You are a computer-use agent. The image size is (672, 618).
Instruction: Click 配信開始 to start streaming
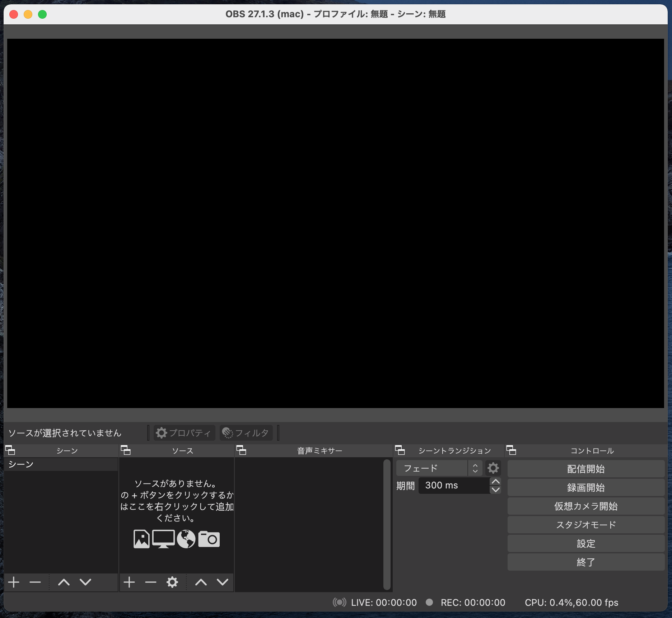586,469
